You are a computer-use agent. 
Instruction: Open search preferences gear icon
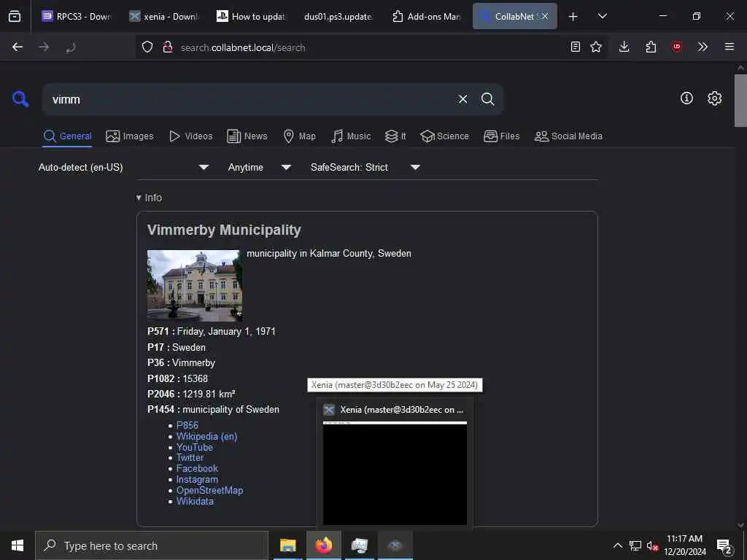click(x=715, y=98)
